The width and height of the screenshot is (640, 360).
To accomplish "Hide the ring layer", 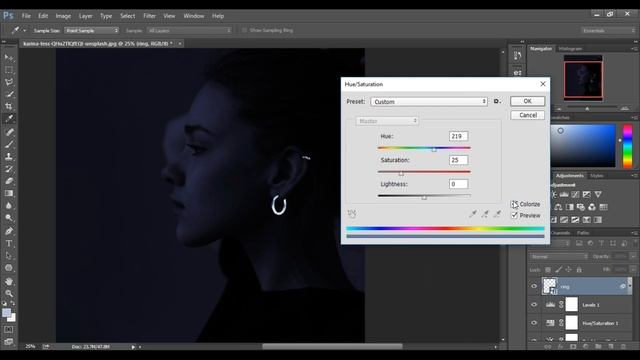I will 534,287.
